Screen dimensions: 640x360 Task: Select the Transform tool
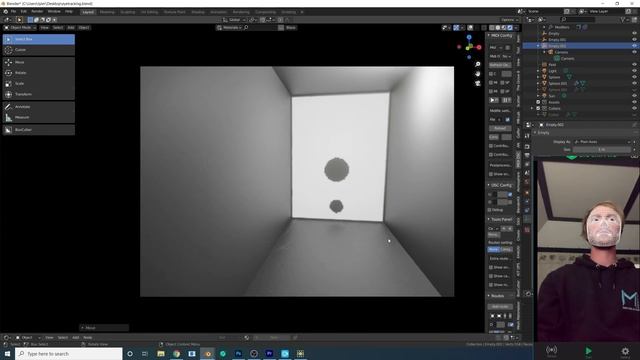[38, 94]
